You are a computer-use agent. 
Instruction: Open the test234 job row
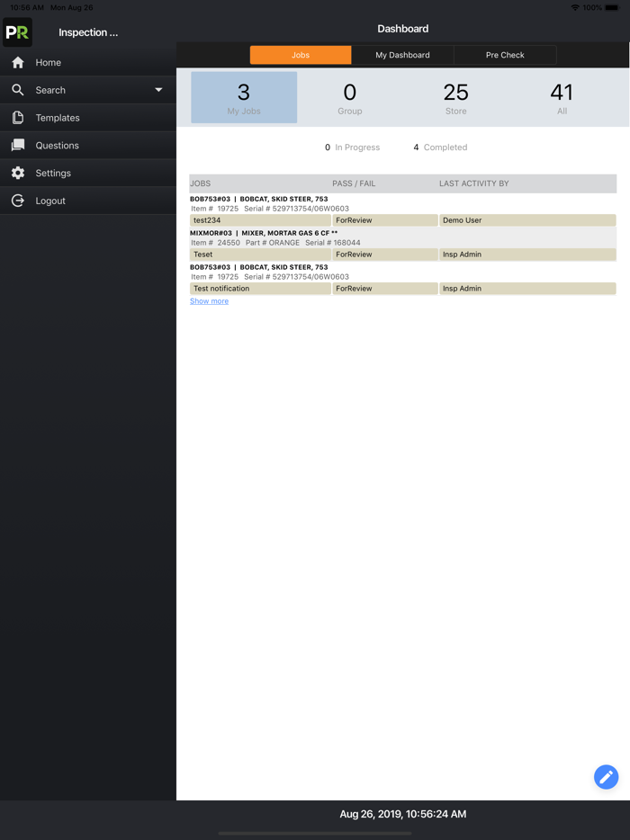[402, 220]
